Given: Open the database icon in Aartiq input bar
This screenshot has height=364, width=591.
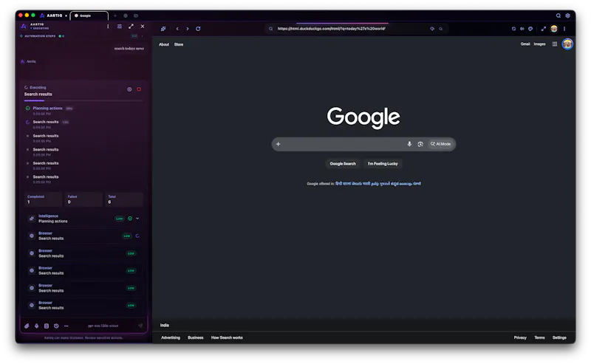Looking at the screenshot, I should [x=47, y=326].
